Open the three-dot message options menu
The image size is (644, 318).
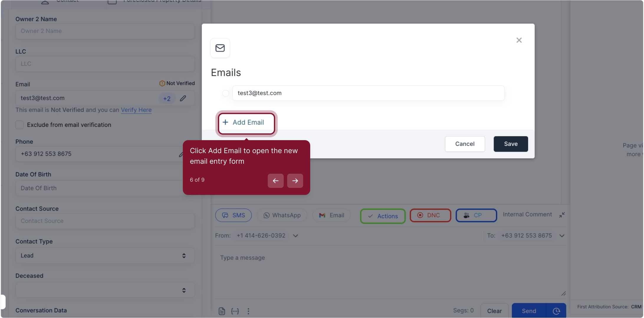tap(248, 311)
